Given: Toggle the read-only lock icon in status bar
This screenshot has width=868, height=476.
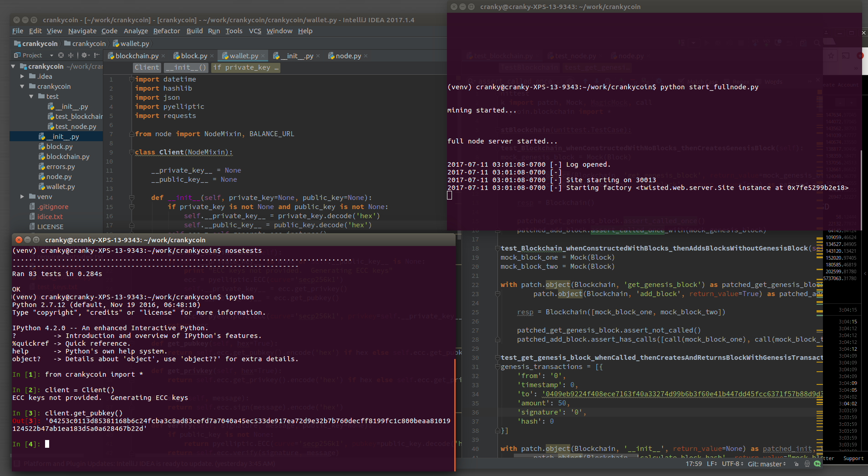Looking at the screenshot, I should coord(796,464).
